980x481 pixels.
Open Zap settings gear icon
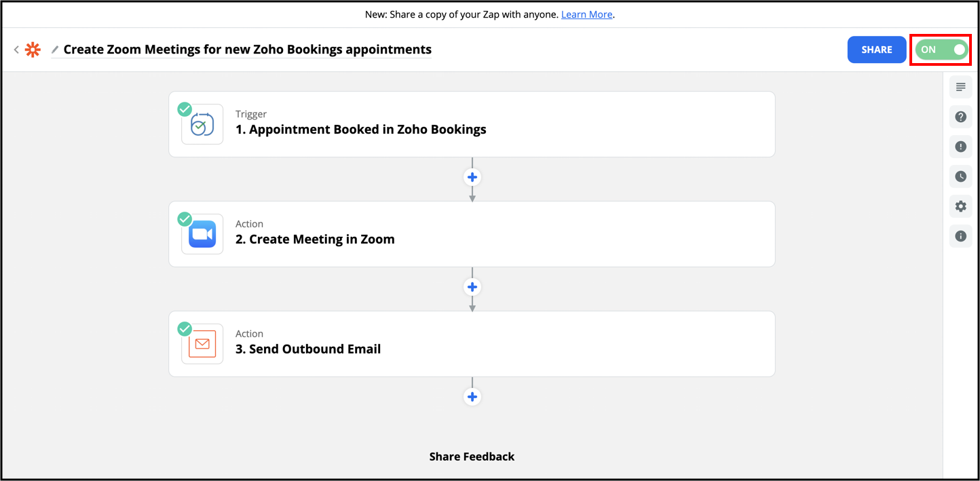pyautogui.click(x=960, y=206)
